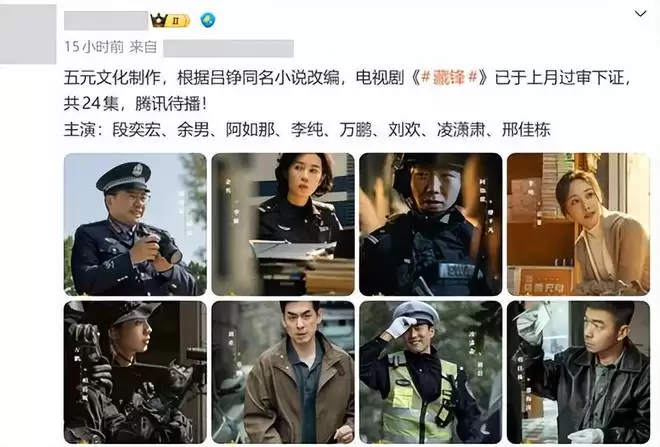Screen dimensions: 660x447
Task: Open photo of man in brown jacket
Action: 283,372
